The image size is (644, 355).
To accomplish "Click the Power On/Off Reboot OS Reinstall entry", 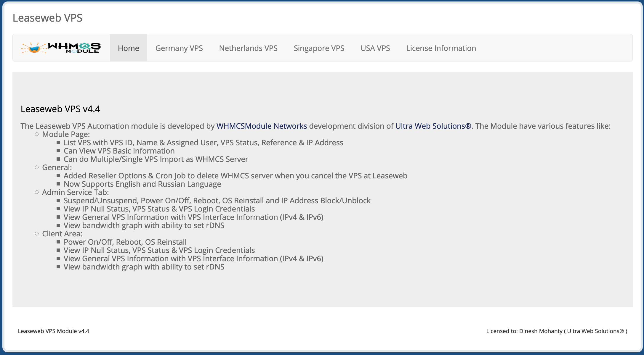I will (x=125, y=242).
